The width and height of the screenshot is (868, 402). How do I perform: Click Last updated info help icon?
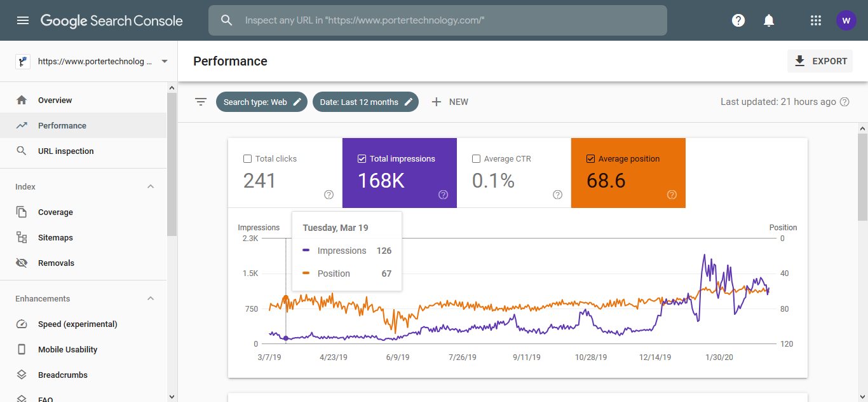(x=844, y=102)
